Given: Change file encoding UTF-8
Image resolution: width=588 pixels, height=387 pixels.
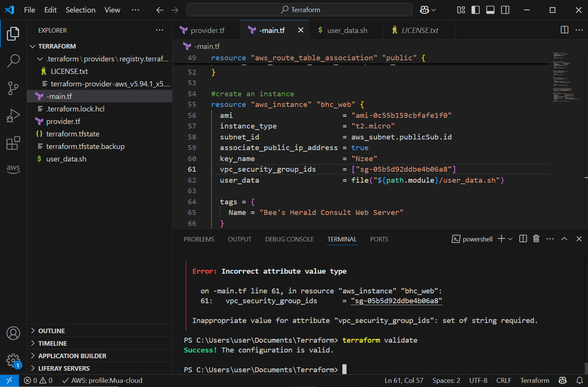Looking at the screenshot, I should pyautogui.click(x=478, y=381).
